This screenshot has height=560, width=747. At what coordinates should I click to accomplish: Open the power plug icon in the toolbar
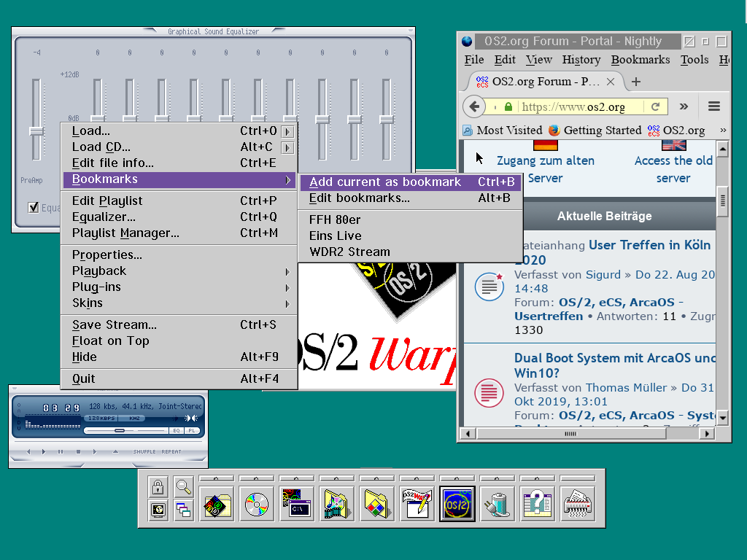tap(497, 504)
